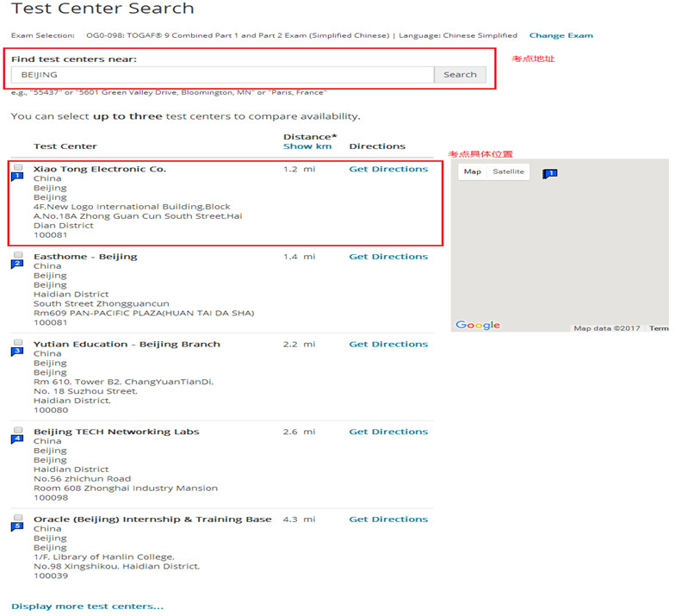Get Directions to Beijing TECH Networking Labs

(388, 432)
